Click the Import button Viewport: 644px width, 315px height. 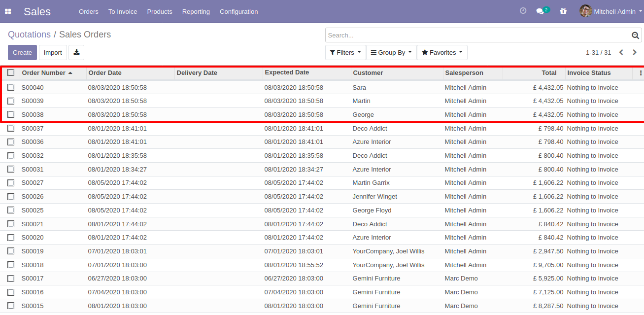pos(53,52)
